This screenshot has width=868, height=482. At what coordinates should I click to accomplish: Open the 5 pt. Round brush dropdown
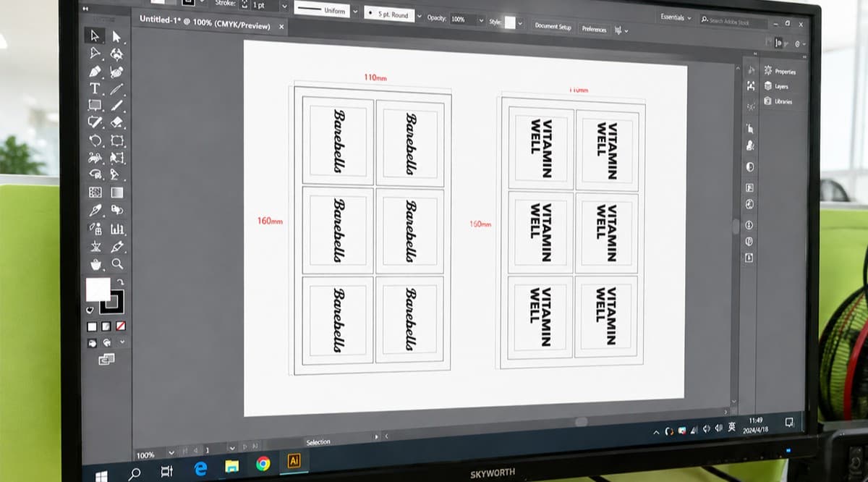pos(420,15)
